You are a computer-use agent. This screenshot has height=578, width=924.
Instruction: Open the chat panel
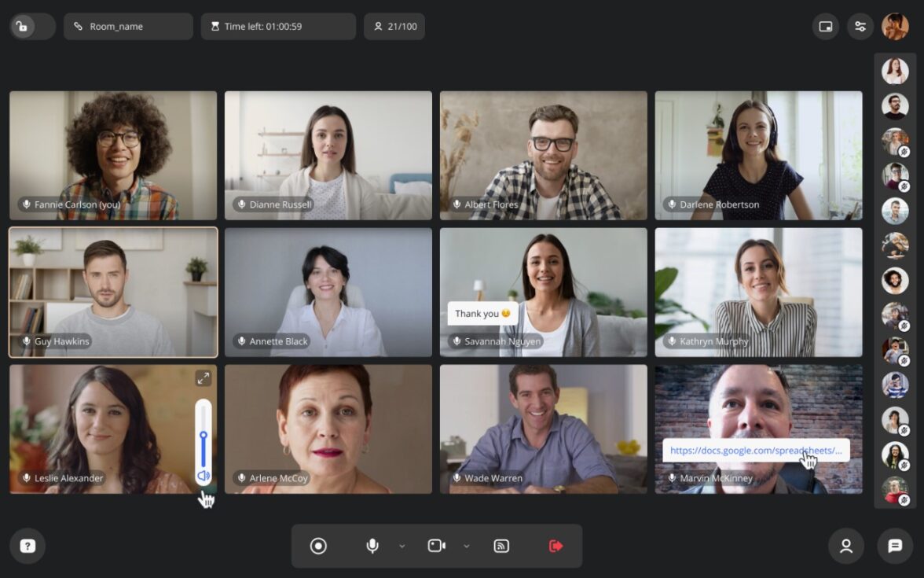point(895,546)
